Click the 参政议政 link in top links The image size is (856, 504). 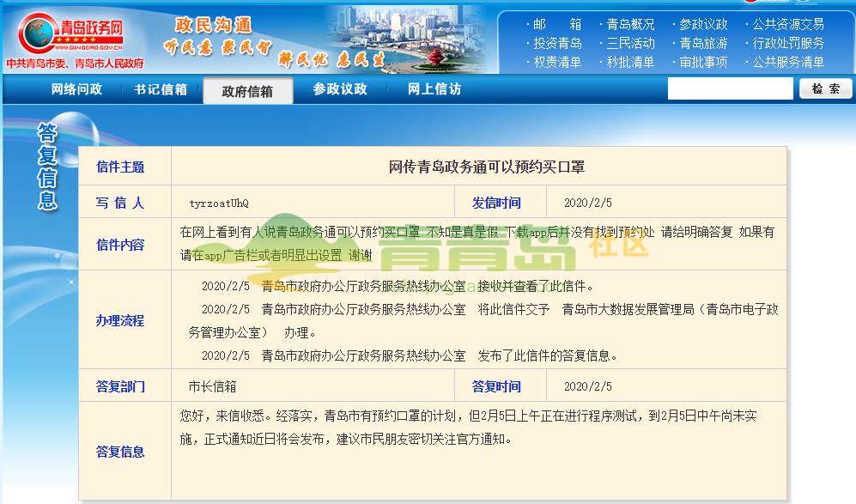click(703, 24)
